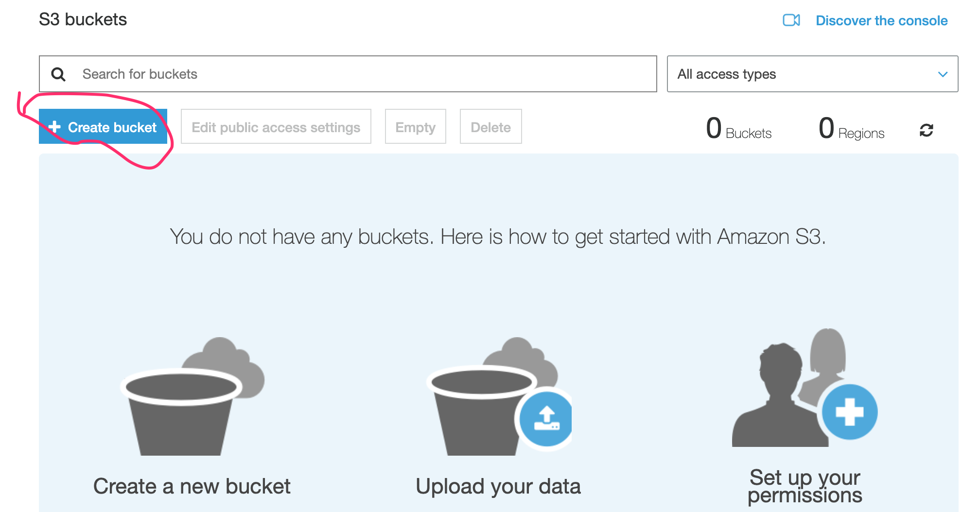Click the Create a new bucket heading
This screenshot has width=980, height=512.
192,486
